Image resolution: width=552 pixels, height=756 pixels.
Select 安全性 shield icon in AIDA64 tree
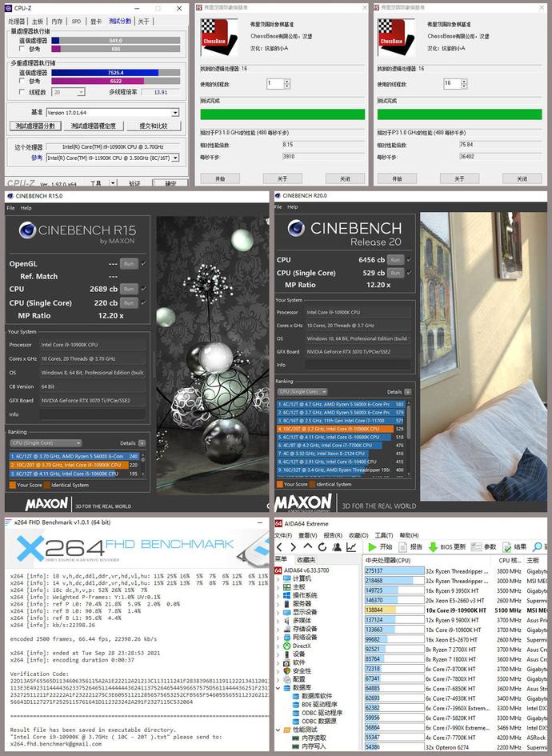pyautogui.click(x=287, y=670)
